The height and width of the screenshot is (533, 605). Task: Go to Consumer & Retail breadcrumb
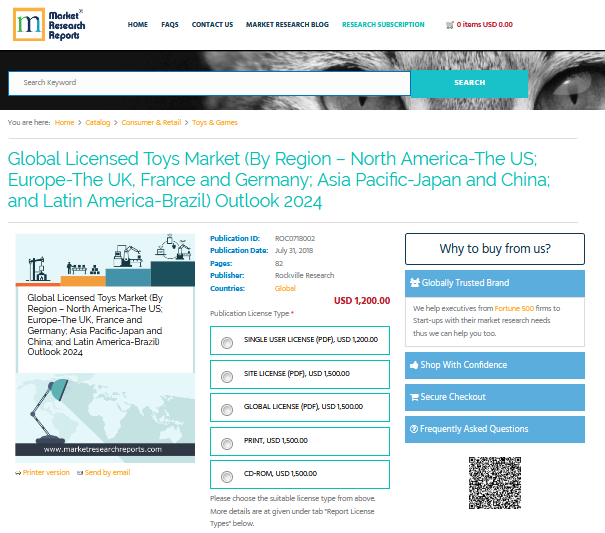pyautogui.click(x=151, y=123)
